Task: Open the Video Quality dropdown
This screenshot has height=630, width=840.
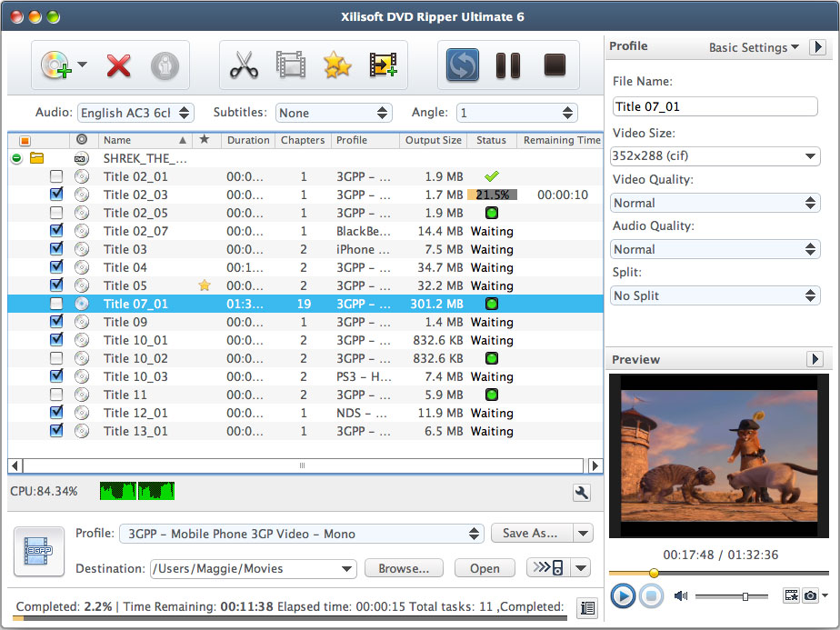Action: click(715, 203)
